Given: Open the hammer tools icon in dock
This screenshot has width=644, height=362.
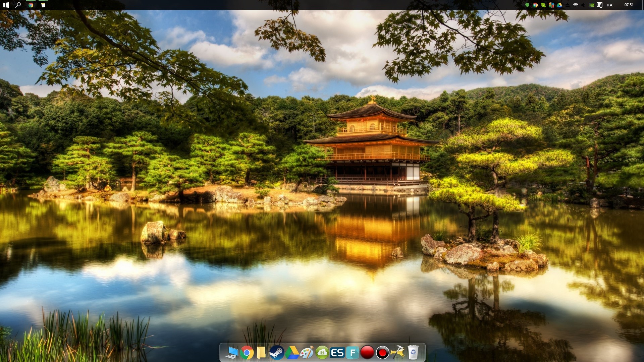Looking at the screenshot, I should tap(398, 353).
